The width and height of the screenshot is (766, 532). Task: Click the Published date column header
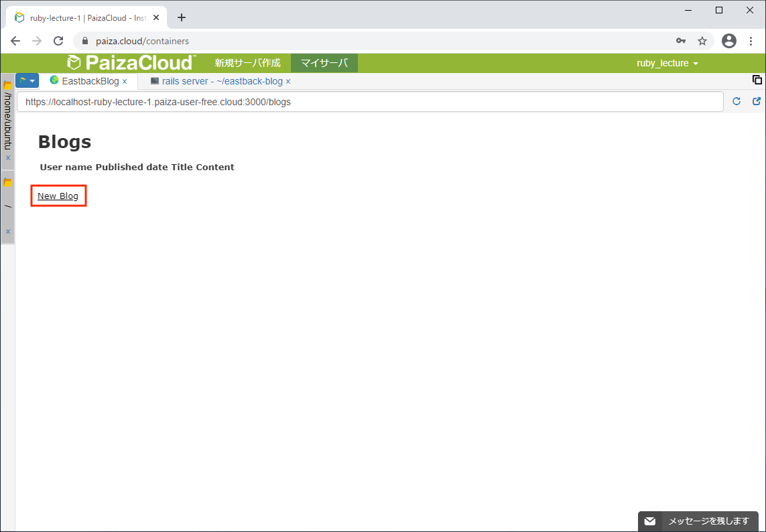tap(132, 167)
